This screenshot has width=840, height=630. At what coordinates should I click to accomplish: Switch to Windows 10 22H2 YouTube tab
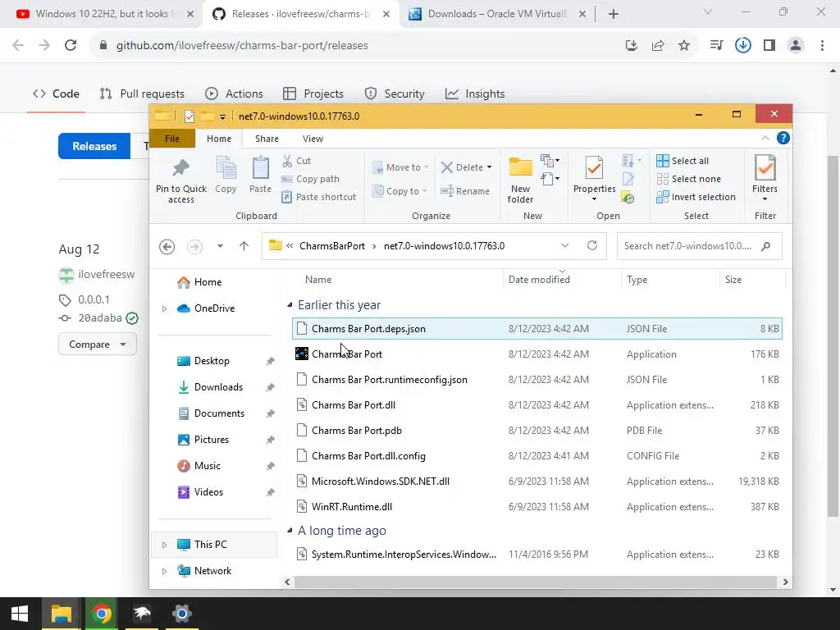tap(104, 14)
